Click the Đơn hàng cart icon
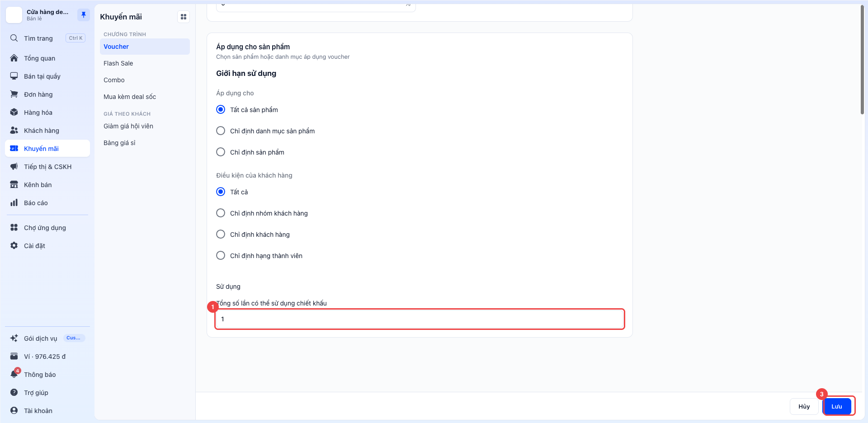 [14, 94]
